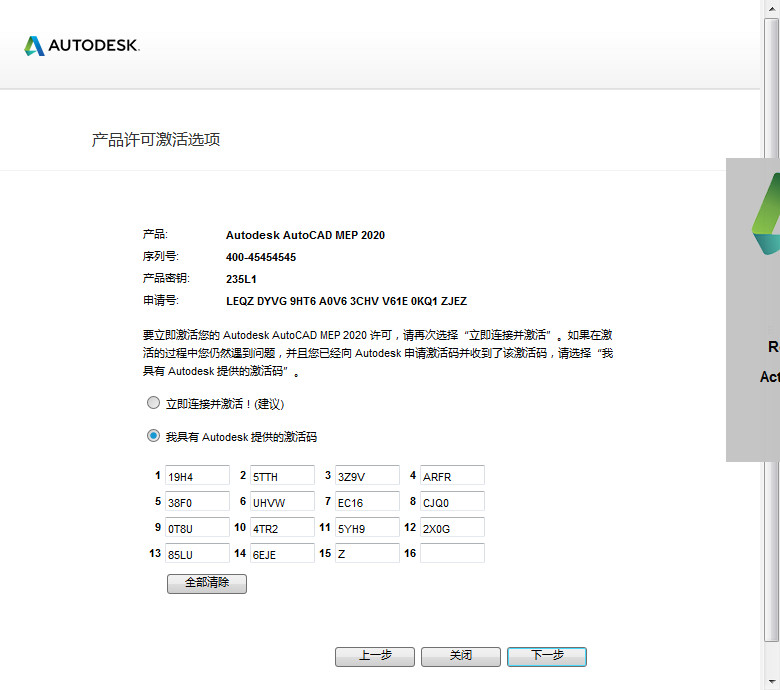780x690 pixels.
Task: Click activation code field 7 containing EC16
Action: click(367, 501)
